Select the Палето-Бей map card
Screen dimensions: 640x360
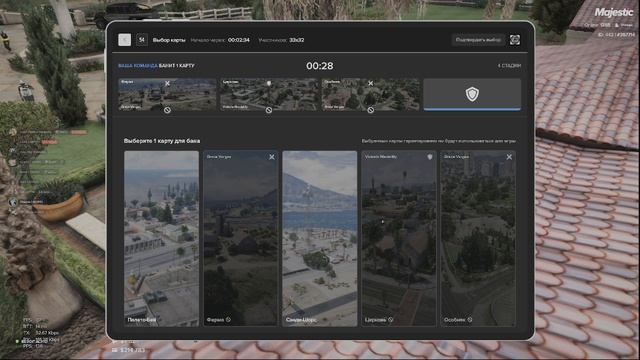(161, 238)
